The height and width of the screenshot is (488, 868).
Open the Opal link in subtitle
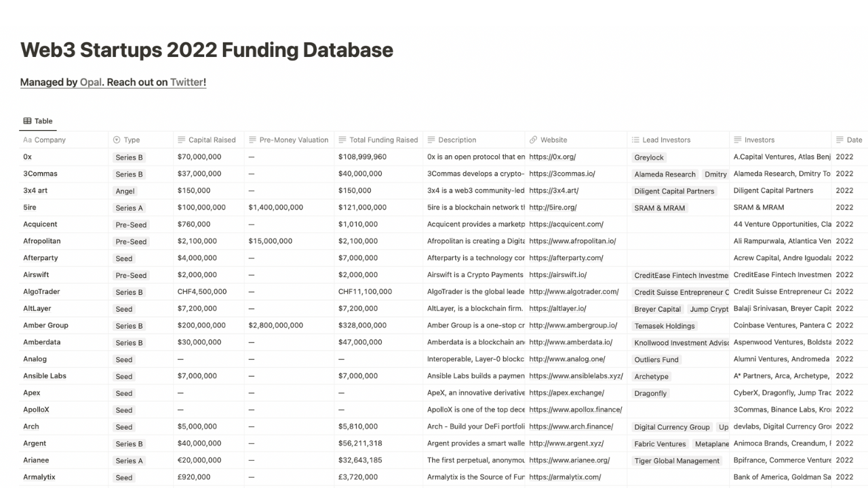91,82
